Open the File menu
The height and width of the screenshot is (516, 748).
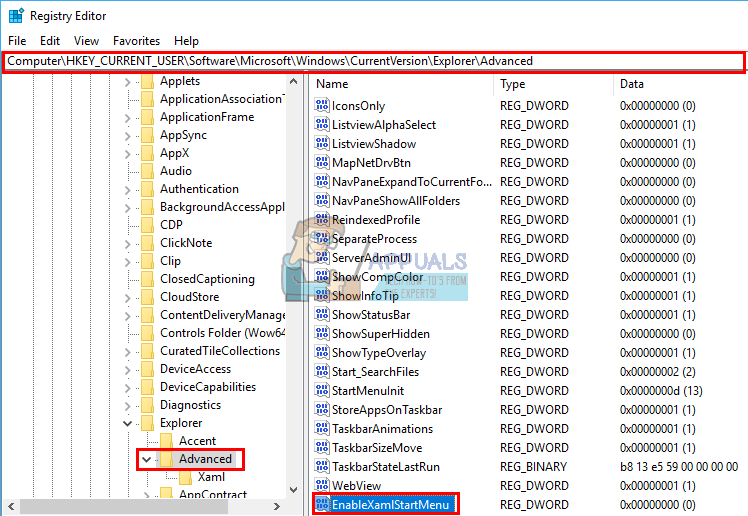coord(17,41)
